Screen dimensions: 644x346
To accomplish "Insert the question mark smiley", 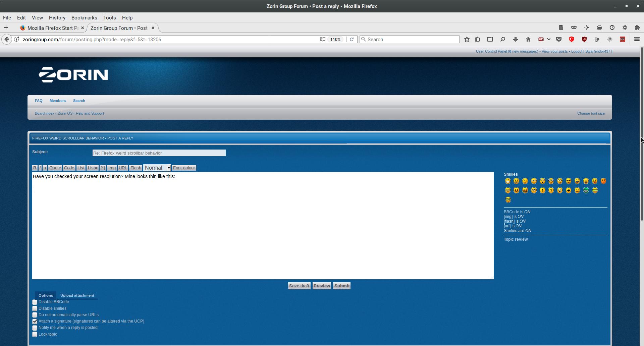I will 551,190.
